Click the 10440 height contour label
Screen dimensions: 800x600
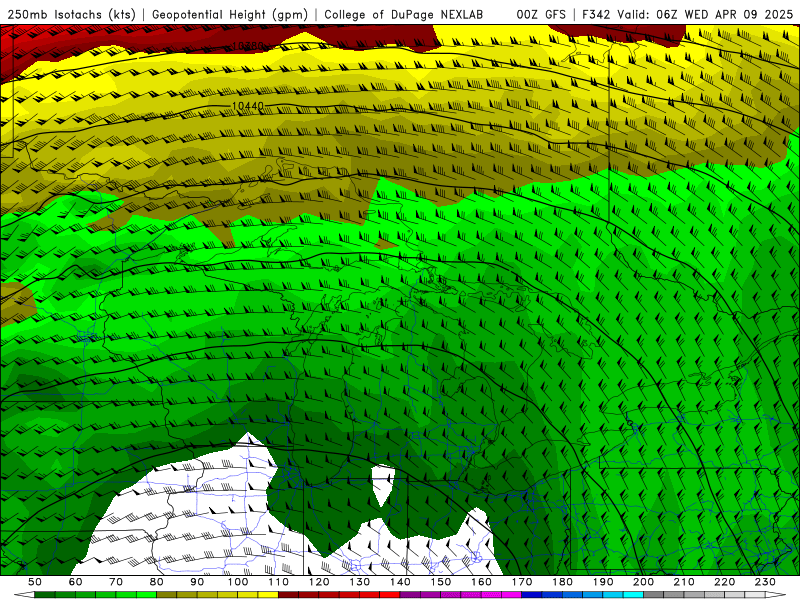248,106
